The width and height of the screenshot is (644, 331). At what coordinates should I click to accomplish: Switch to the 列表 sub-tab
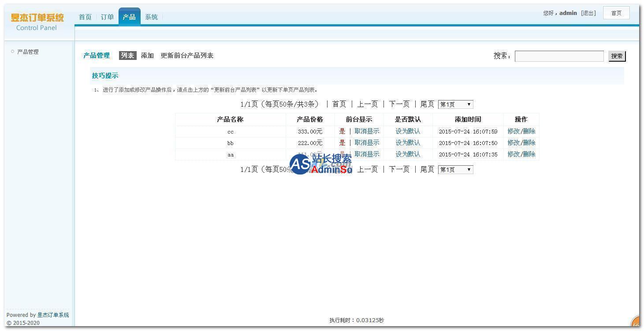pyautogui.click(x=127, y=56)
